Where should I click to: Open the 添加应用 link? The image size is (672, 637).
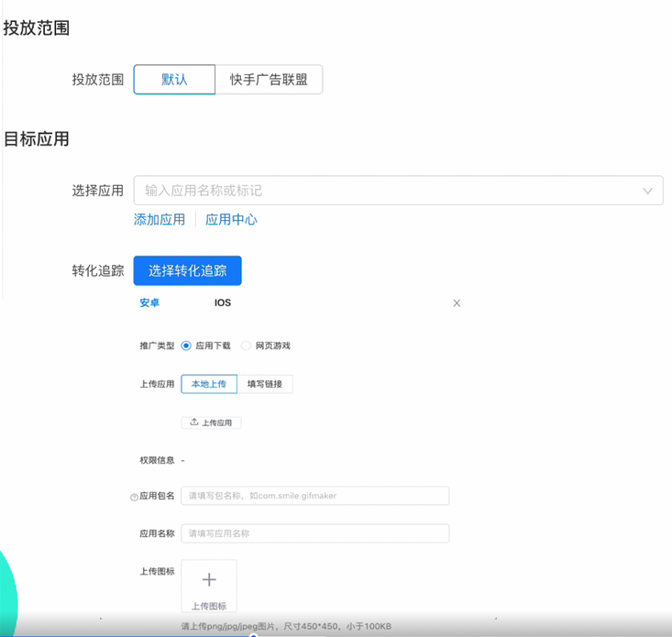(x=159, y=220)
